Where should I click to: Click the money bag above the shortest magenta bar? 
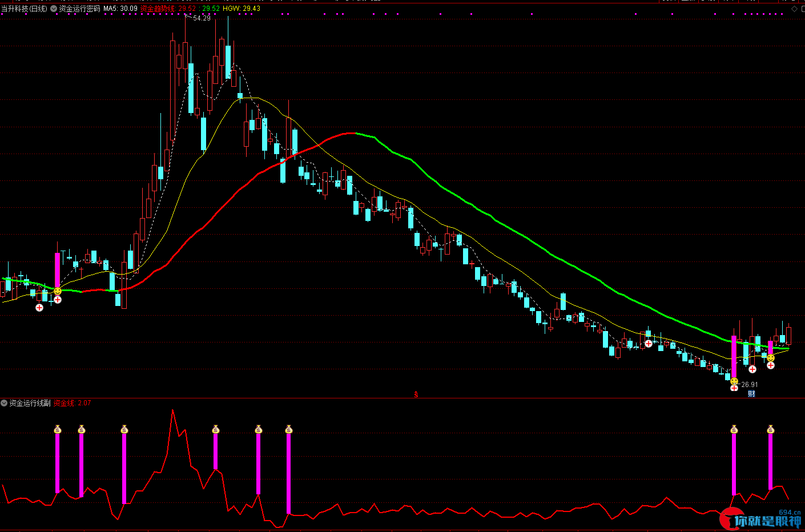[x=215, y=429]
